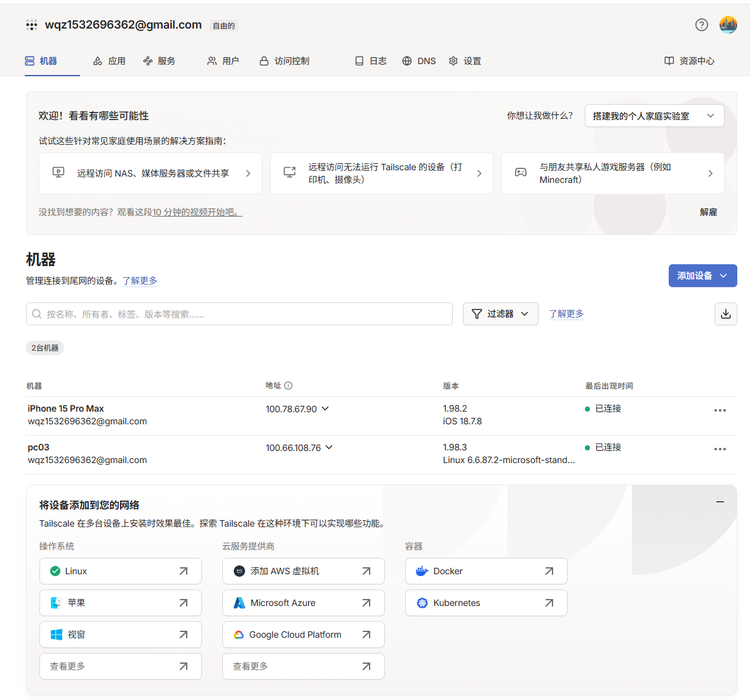Click the 2台机器 count badge
The image size is (750, 700).
(45, 348)
